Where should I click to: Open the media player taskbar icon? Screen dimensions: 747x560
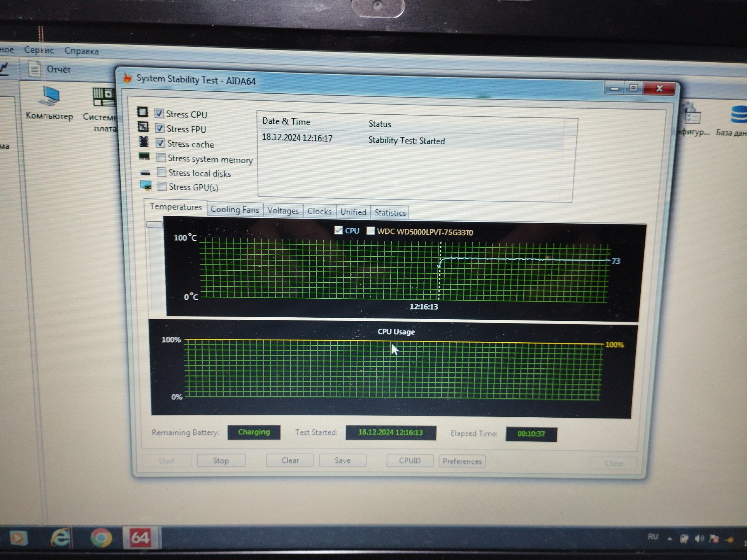pos(18,538)
